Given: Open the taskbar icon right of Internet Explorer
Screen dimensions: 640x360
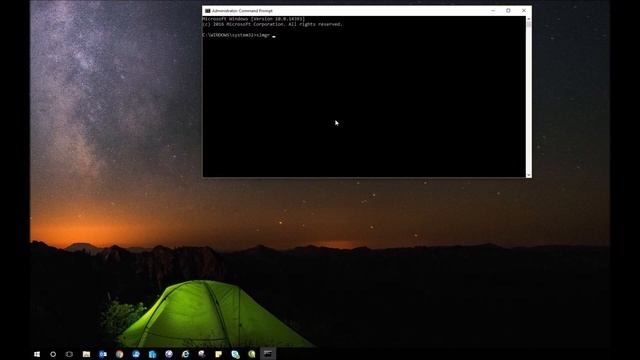Looking at the screenshot, I should click(x=202, y=354).
